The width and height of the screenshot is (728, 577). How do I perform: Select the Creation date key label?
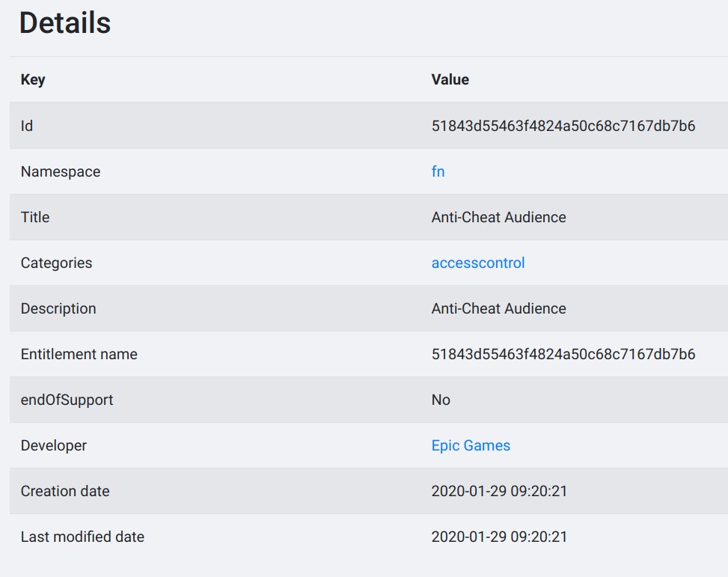65,491
